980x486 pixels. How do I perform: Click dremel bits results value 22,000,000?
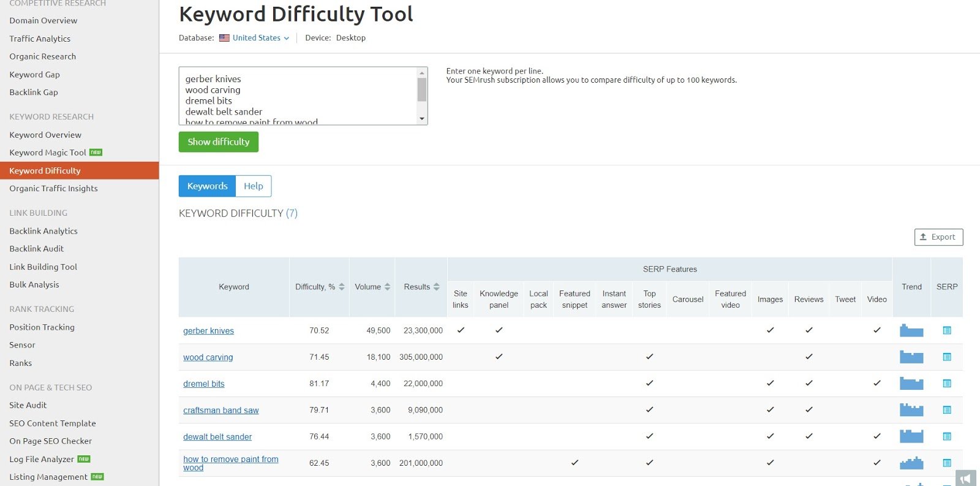coord(423,384)
